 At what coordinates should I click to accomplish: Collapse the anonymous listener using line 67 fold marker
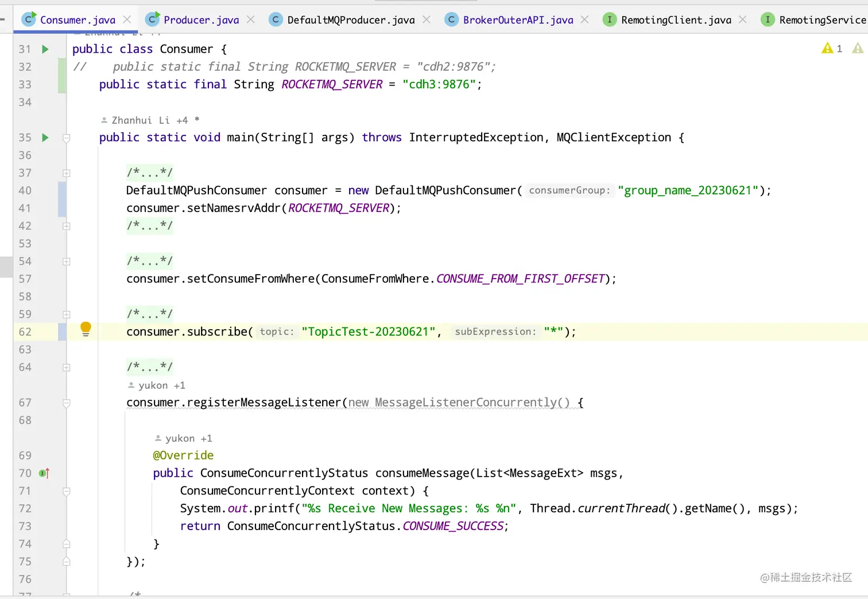[x=67, y=403]
